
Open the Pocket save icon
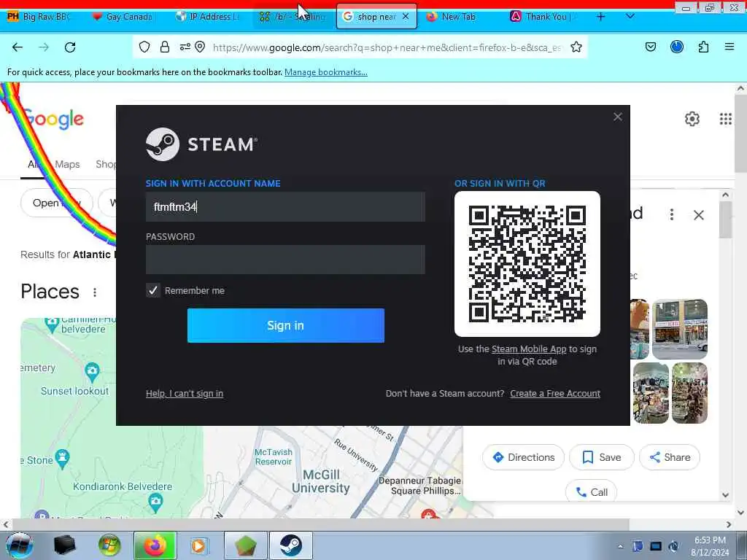651,47
